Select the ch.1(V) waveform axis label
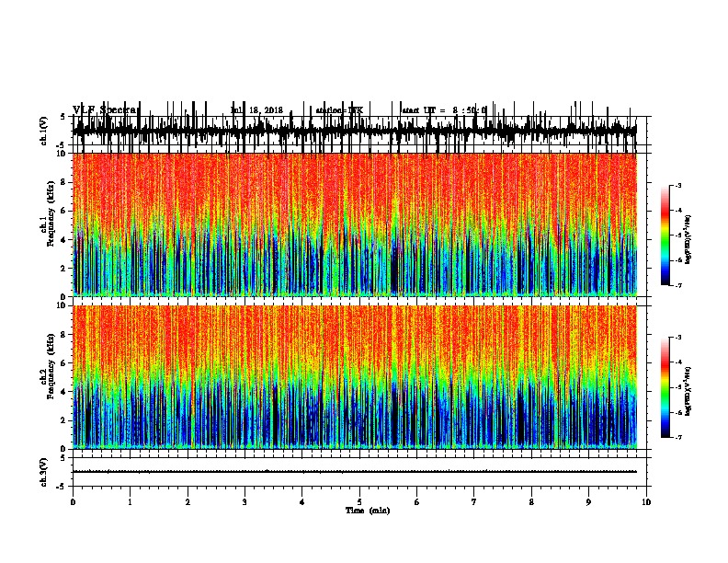This screenshot has width=728, height=563. (43, 131)
